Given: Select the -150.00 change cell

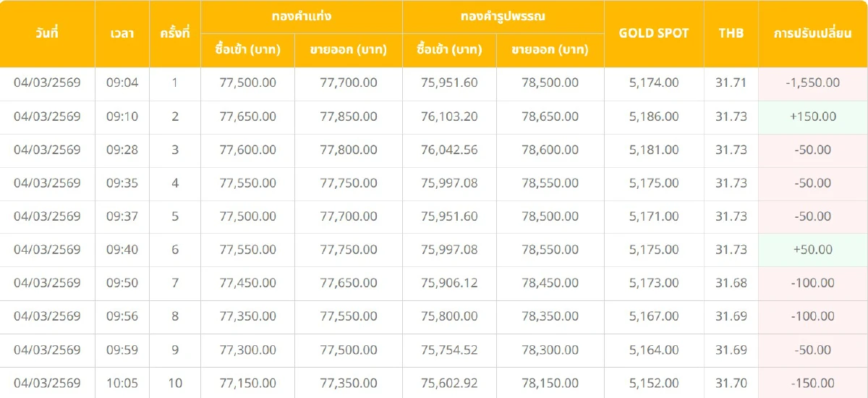Looking at the screenshot, I should coord(812,383).
